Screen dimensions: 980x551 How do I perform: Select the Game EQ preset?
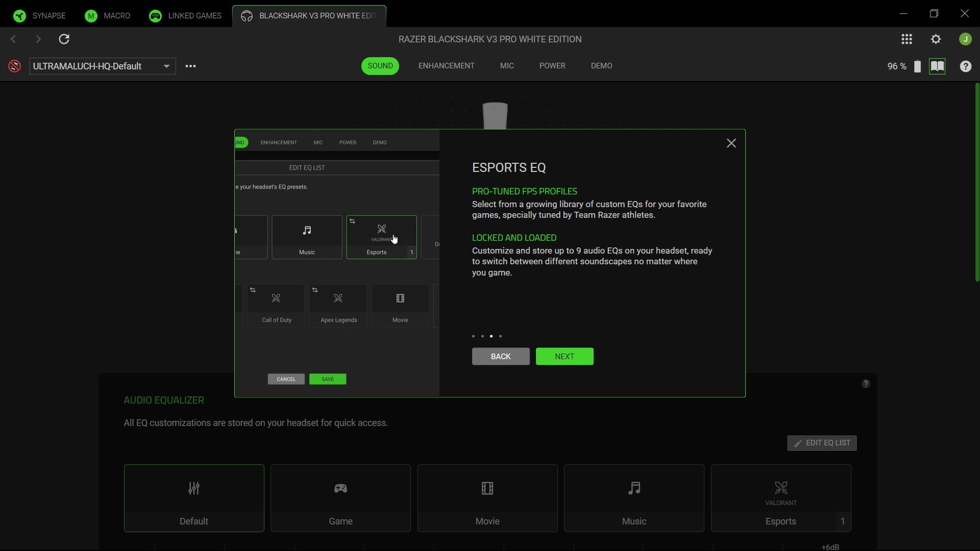coord(340,498)
